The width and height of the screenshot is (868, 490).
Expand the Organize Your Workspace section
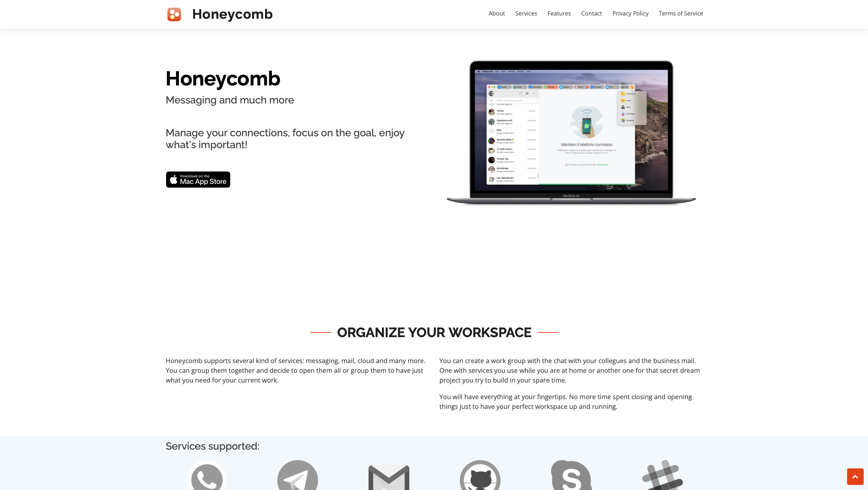[433, 333]
